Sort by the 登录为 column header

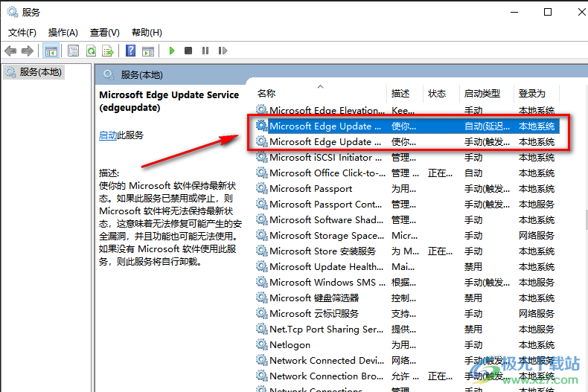[531, 93]
